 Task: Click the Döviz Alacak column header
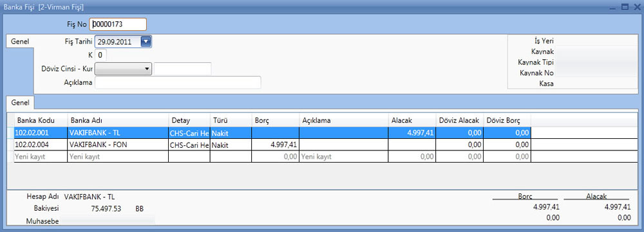[x=459, y=121]
